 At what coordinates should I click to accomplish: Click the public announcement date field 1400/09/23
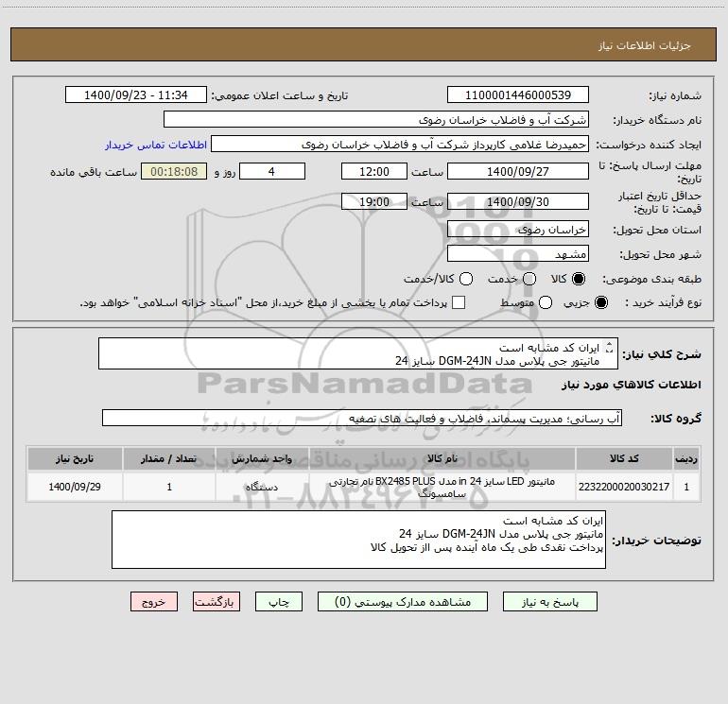[x=136, y=95]
